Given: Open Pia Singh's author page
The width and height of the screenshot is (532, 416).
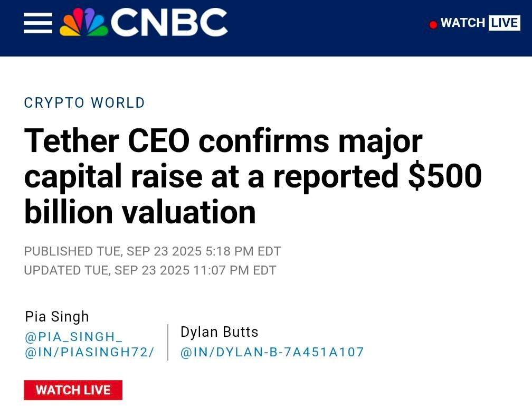Looking at the screenshot, I should 57,317.
